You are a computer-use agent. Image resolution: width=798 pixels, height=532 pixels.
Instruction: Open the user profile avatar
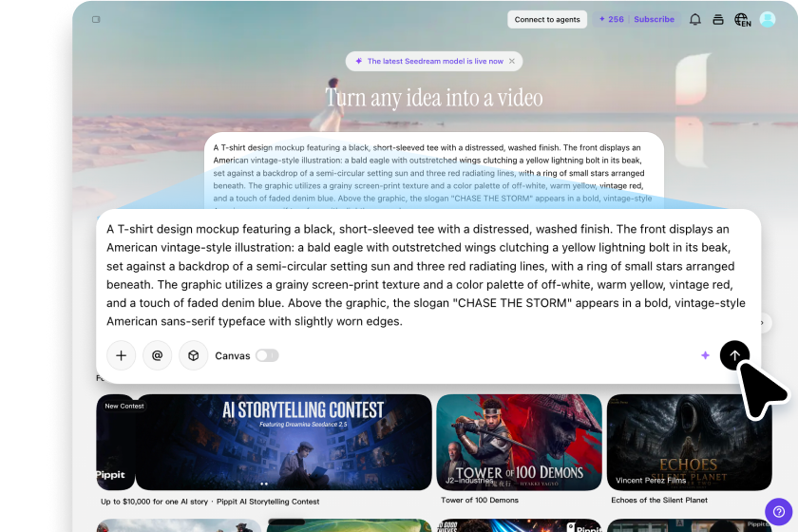coord(768,19)
